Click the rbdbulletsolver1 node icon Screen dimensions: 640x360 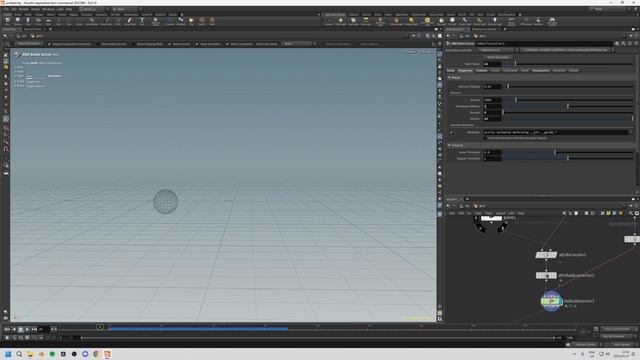pyautogui.click(x=551, y=301)
